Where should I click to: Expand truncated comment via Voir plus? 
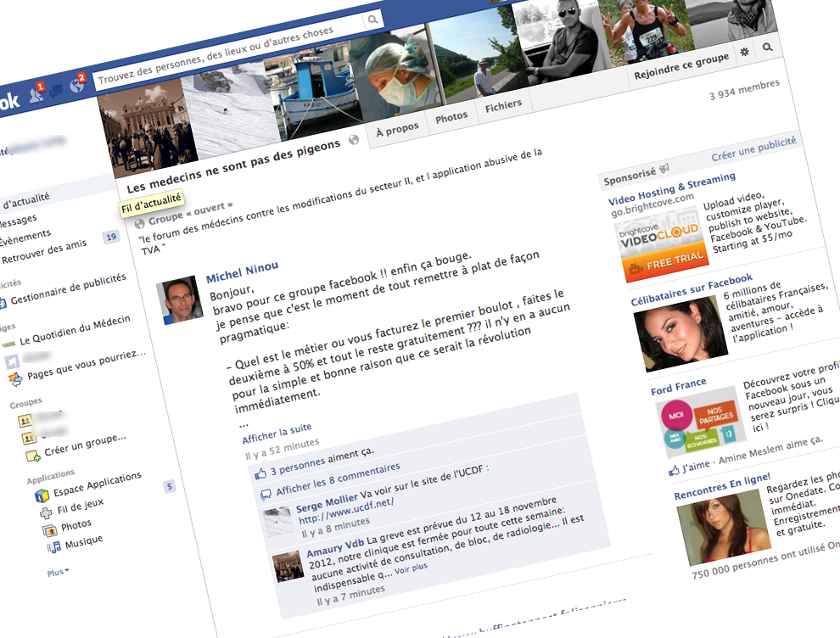click(x=411, y=566)
